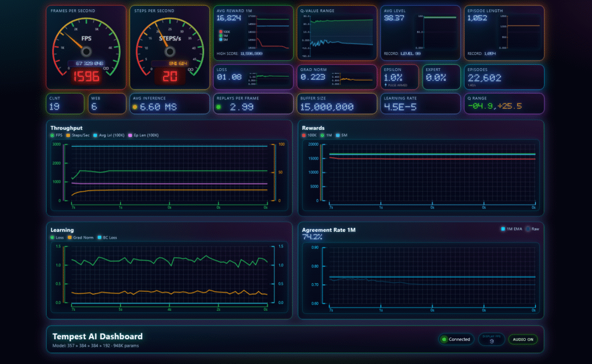Click the yellow Avg Inference status dot
Image resolution: width=592 pixels, height=364 pixels.
[x=135, y=107]
